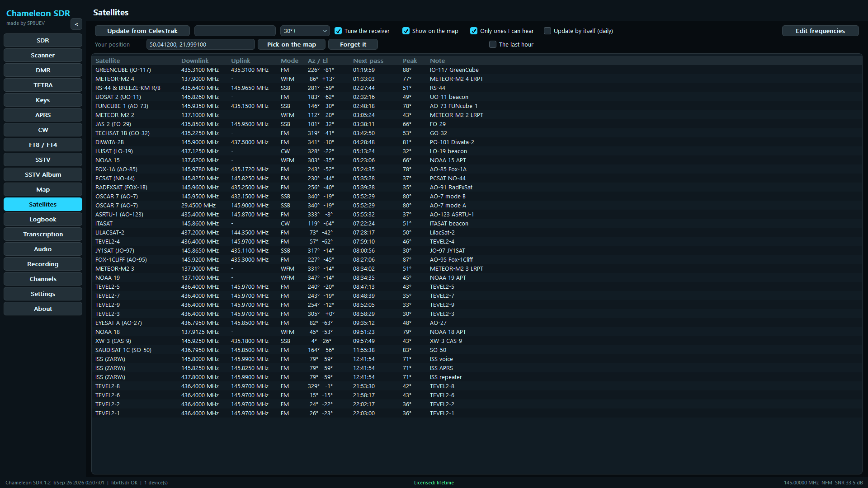
Task: Open the Recording page
Action: 43,264
